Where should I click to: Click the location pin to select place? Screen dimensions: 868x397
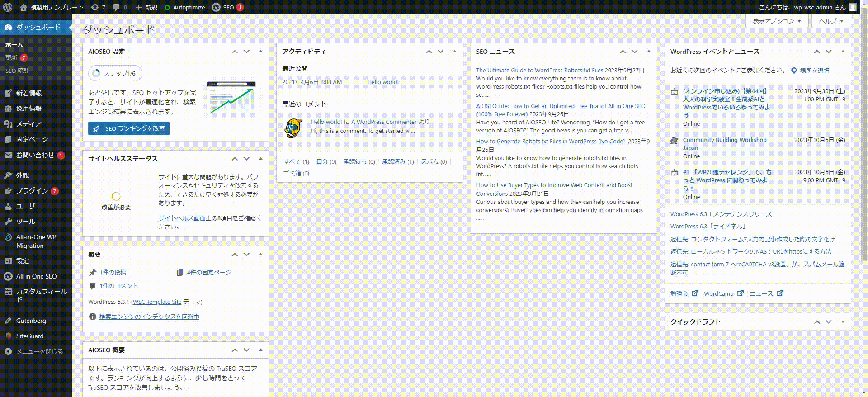pos(794,71)
